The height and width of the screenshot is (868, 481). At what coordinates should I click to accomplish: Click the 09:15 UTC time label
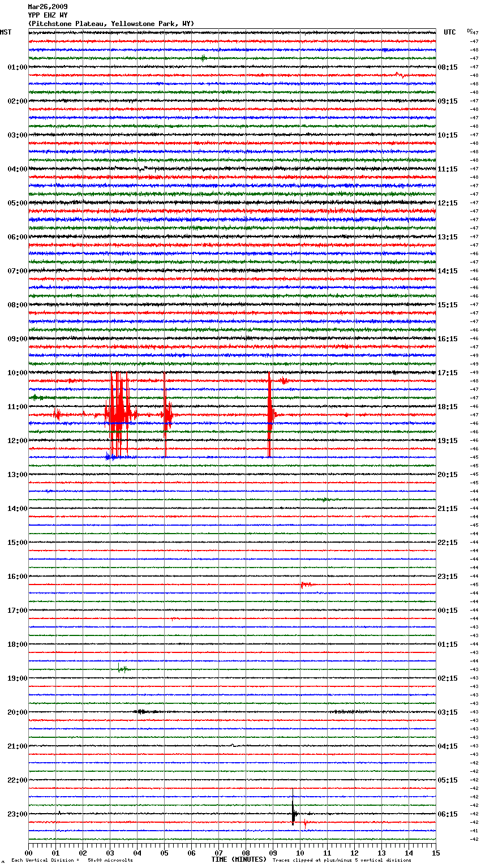point(448,101)
